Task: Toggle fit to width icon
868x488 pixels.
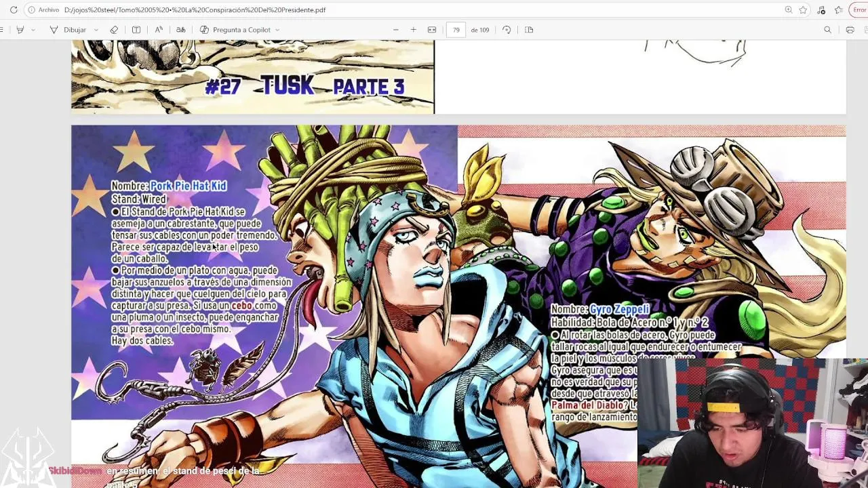Action: click(432, 30)
